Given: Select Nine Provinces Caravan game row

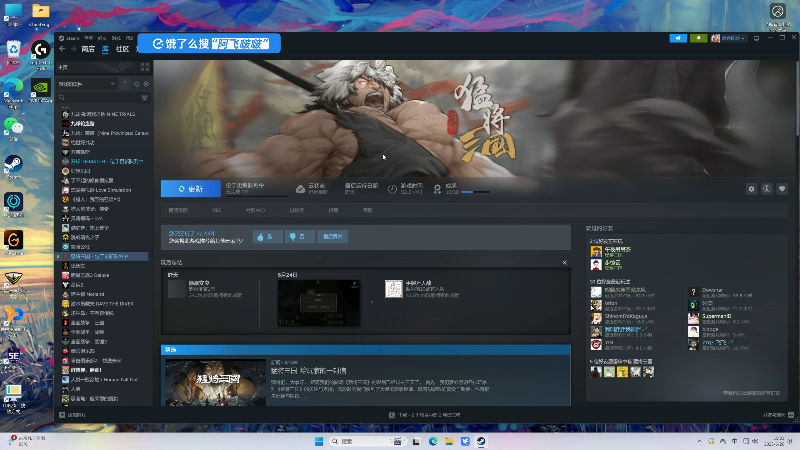Looking at the screenshot, I should [x=105, y=133].
